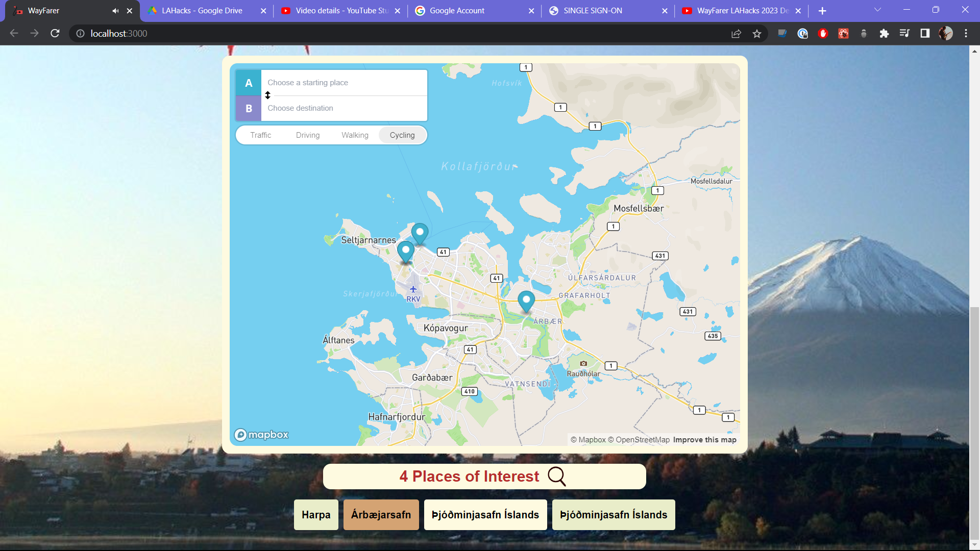Image resolution: width=980 pixels, height=551 pixels.
Task: Open the Chrome three-dot menu
Action: [x=966, y=34]
